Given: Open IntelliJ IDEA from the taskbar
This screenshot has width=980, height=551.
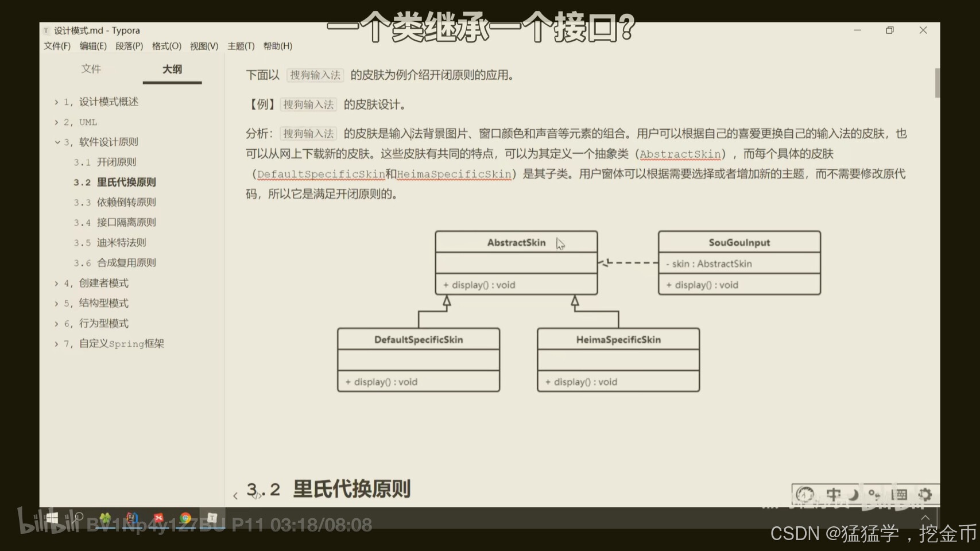Looking at the screenshot, I should 132,518.
